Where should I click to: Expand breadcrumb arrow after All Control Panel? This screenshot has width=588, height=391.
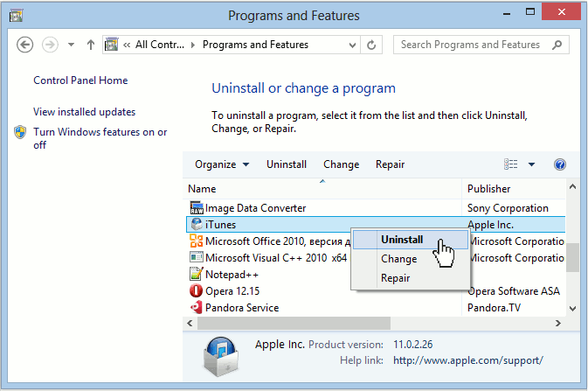[x=193, y=45]
